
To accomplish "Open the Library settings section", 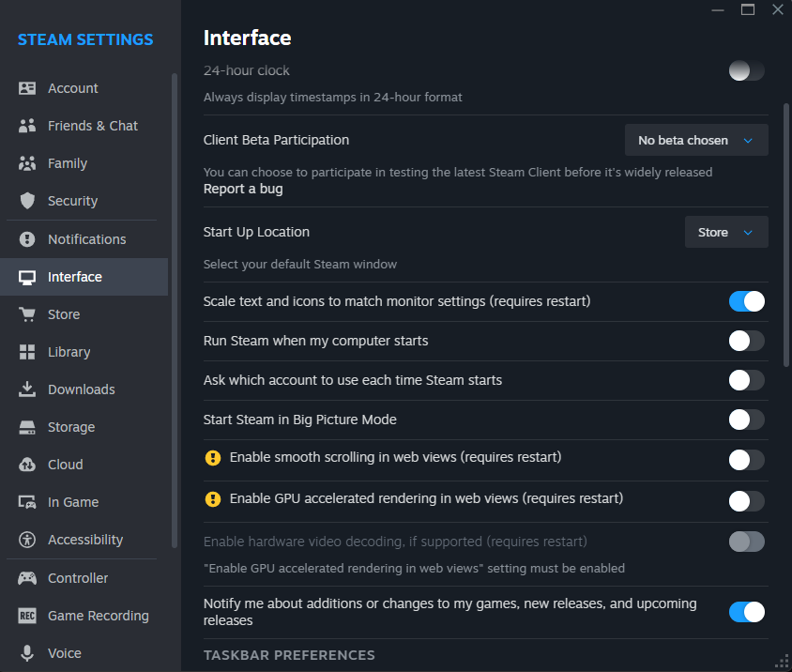I will [69, 351].
